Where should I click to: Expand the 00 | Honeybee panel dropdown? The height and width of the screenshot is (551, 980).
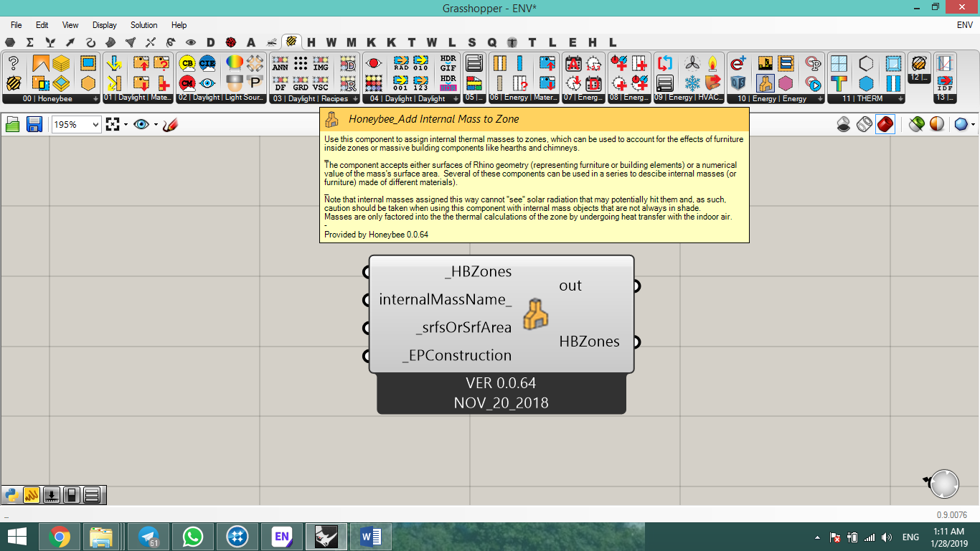(95, 99)
